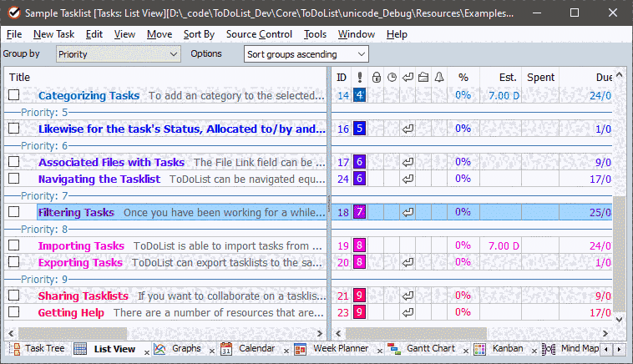Click the vertical scrollbar down arrow

click(x=620, y=319)
